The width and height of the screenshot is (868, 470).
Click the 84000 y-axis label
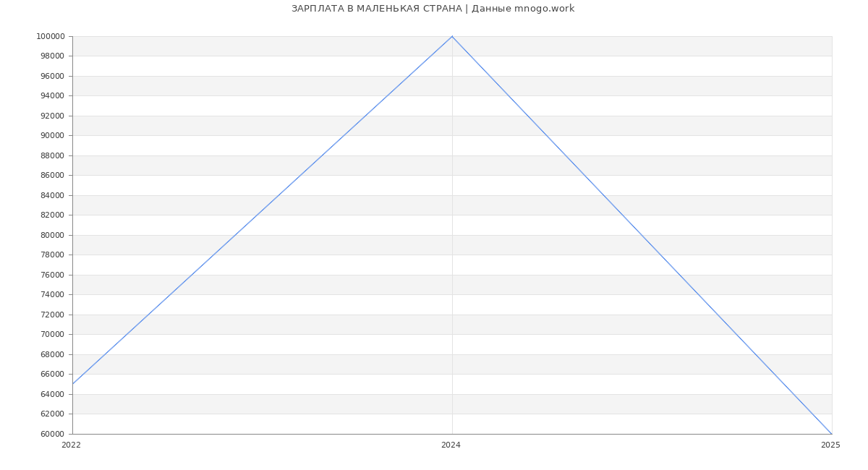point(52,195)
